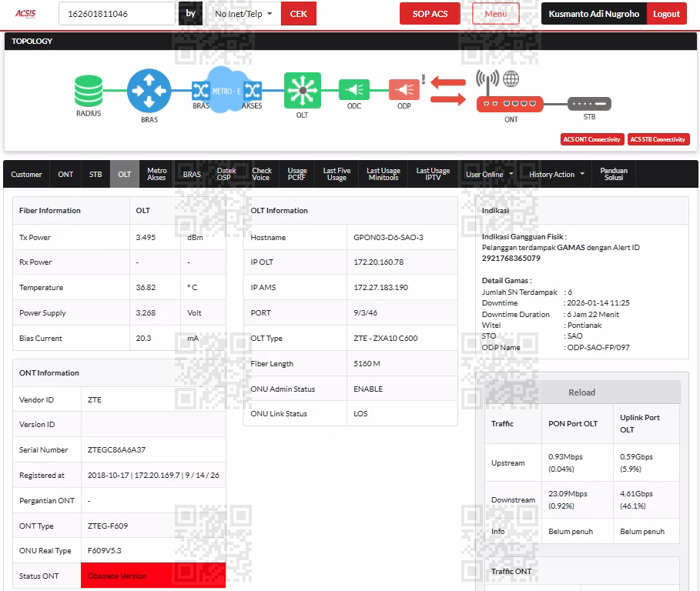The width and height of the screenshot is (700, 591).
Task: Click the green ODC icon
Action: (x=354, y=90)
